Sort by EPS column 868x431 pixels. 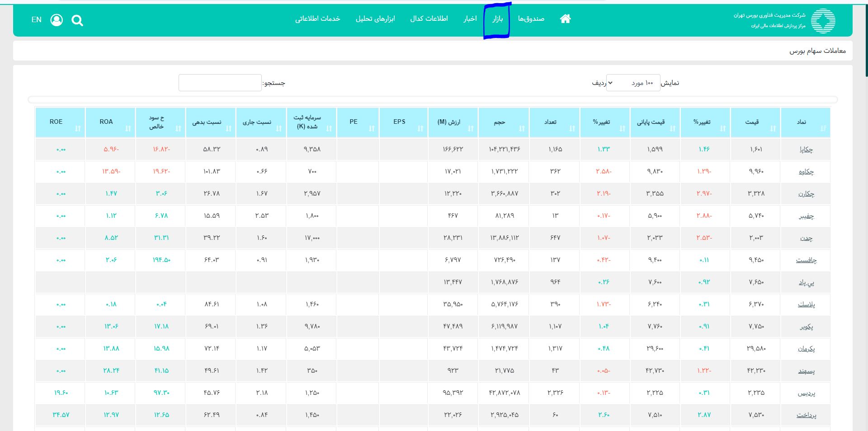(403, 122)
